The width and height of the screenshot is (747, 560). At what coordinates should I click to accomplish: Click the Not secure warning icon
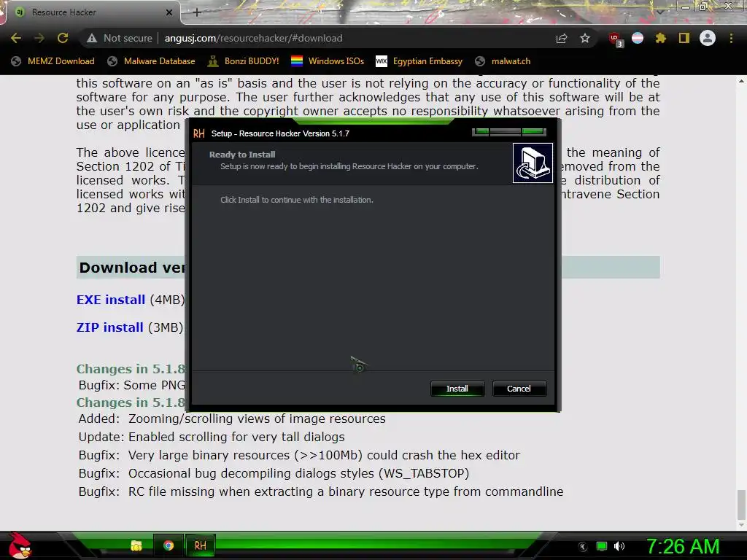(x=92, y=38)
